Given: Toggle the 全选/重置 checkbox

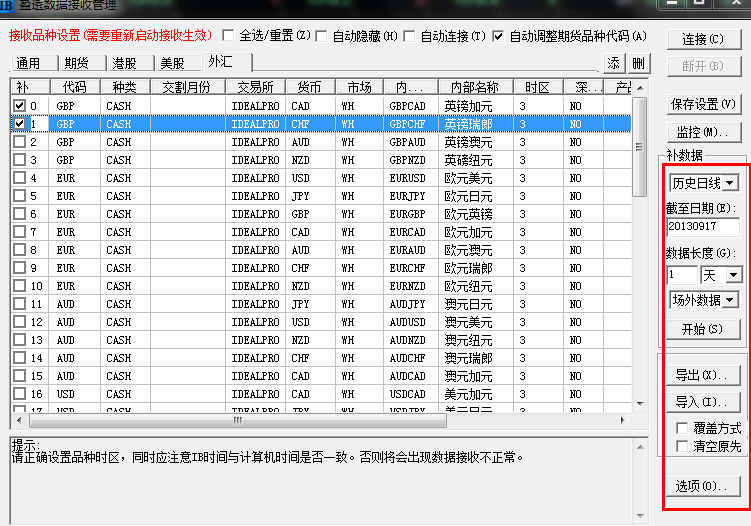Looking at the screenshot, I should click(228, 36).
